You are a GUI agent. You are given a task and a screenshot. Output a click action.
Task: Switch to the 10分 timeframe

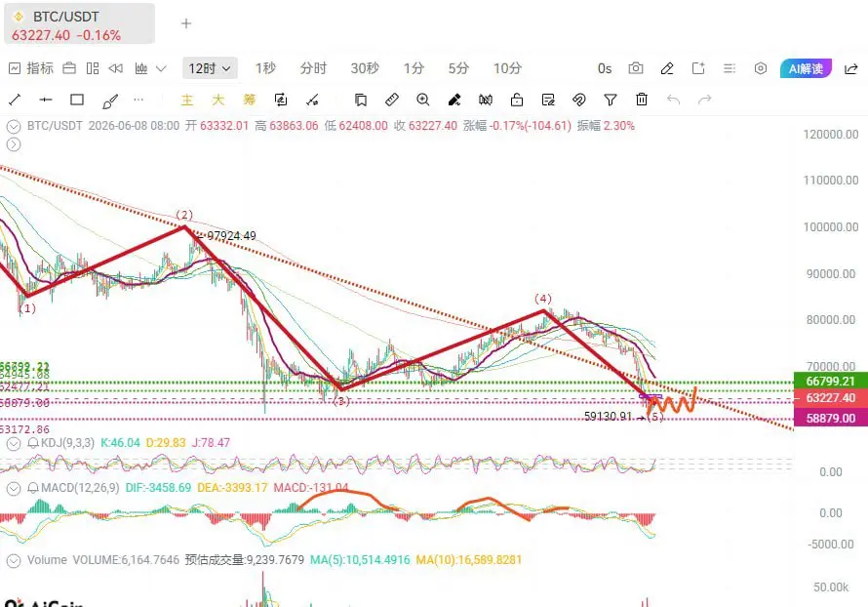tap(507, 68)
